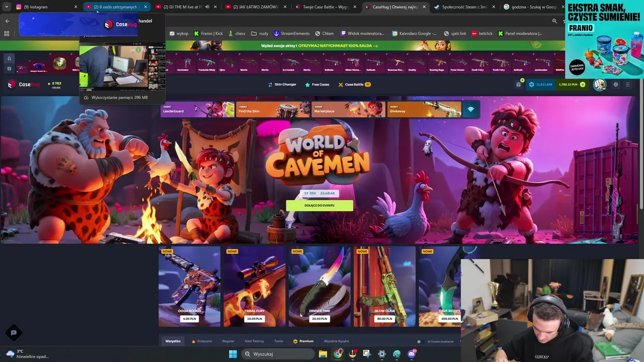Open the tab search dropdown arrow
This screenshot has width=644, height=362.
7,7
